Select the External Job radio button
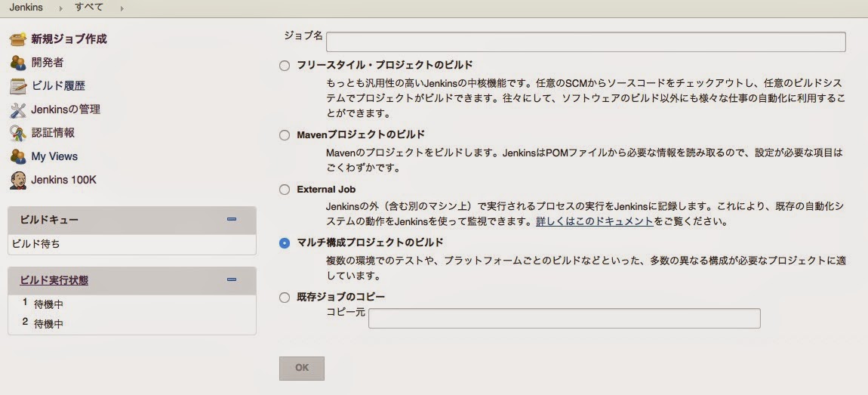868x395 pixels. [285, 190]
